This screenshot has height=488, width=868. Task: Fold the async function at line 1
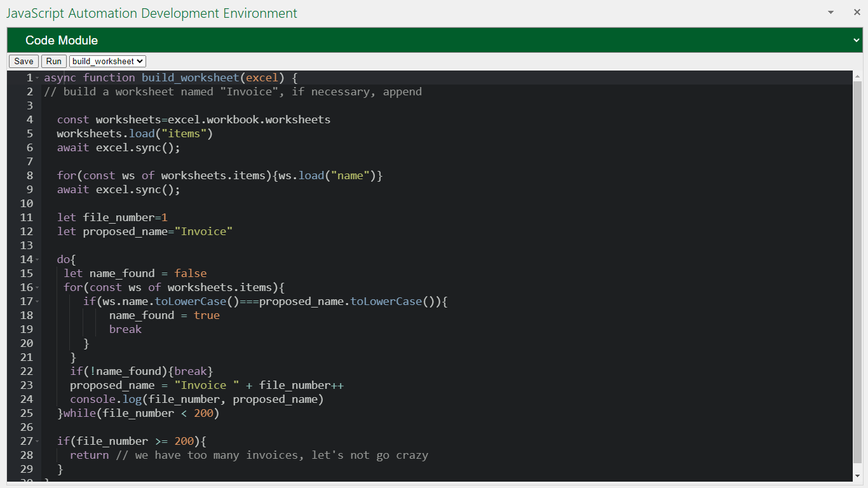(x=37, y=78)
